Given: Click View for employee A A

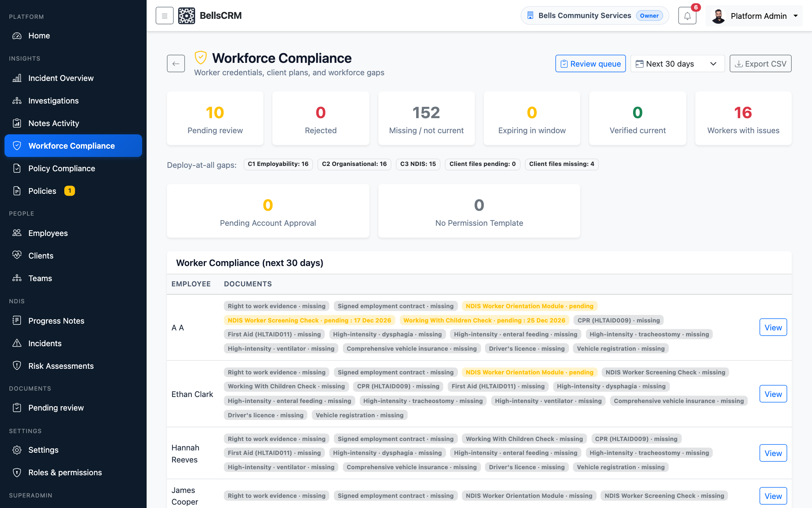Looking at the screenshot, I should 773,327.
